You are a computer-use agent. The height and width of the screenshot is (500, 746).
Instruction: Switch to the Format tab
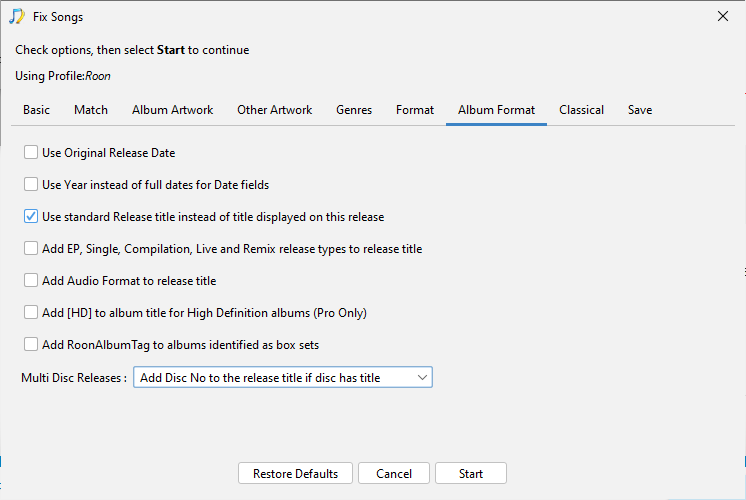415,110
